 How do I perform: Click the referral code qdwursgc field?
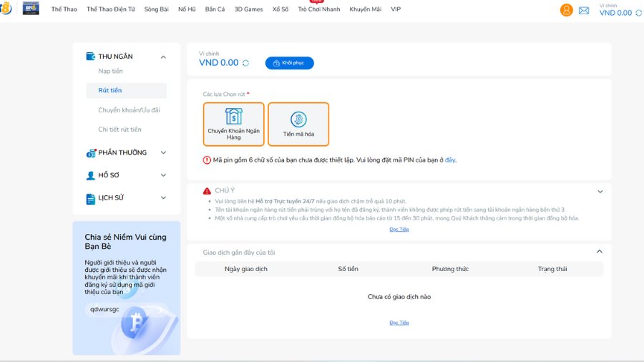[127, 309]
